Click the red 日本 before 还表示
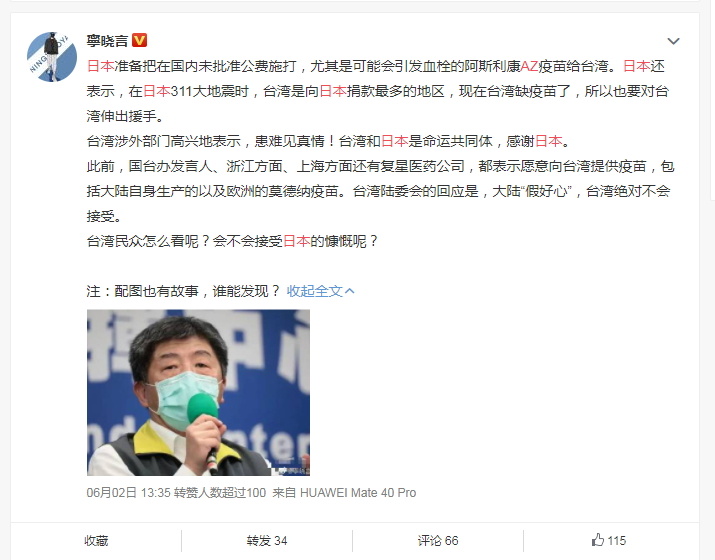715x560 pixels. point(637,67)
